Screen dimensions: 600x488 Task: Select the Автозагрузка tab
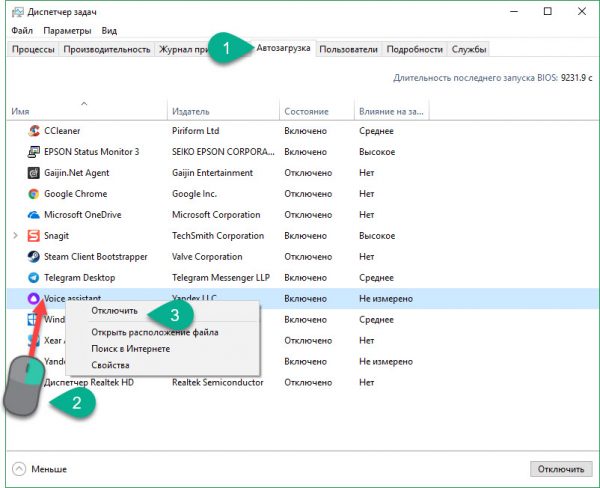[283, 48]
